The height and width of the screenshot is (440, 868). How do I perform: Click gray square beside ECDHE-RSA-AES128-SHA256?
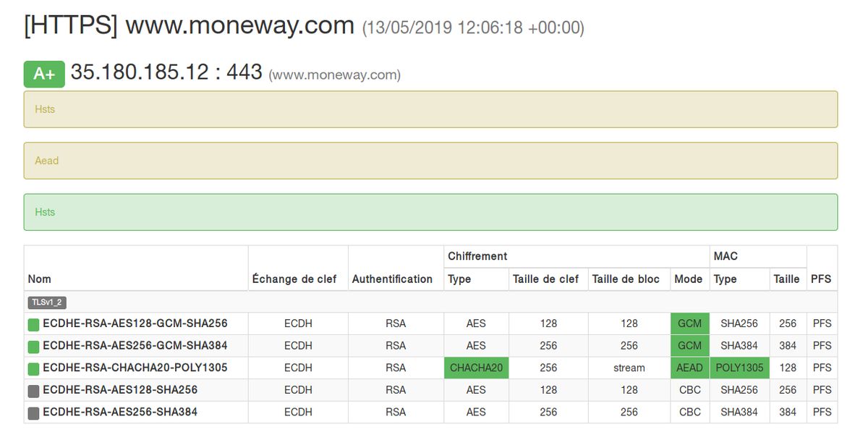[33, 392]
